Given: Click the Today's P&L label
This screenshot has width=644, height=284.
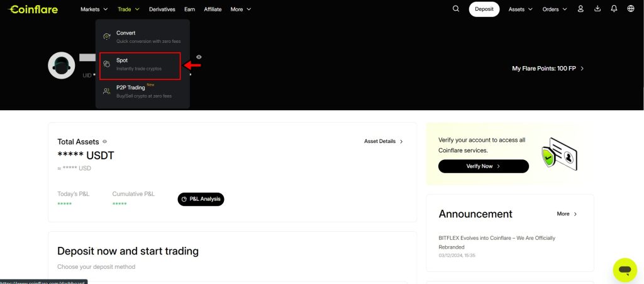Looking at the screenshot, I should click(73, 194).
